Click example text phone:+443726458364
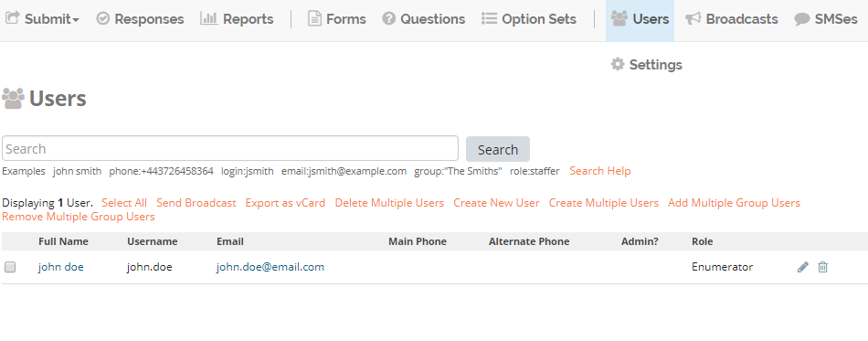868x341 pixels. click(x=161, y=171)
